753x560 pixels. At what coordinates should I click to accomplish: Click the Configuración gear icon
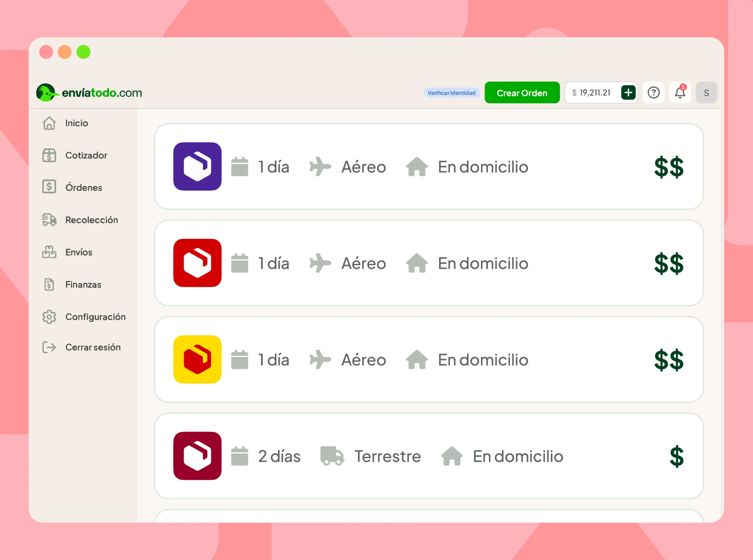(49, 316)
